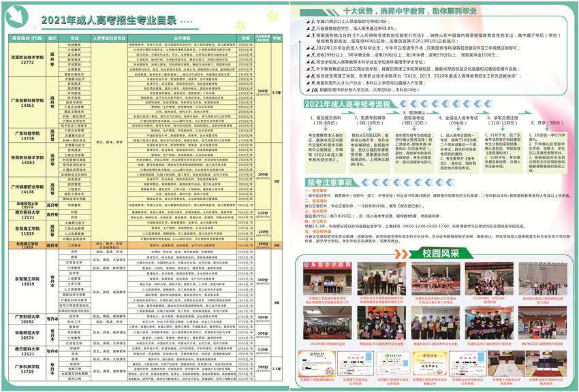Image resolution: width=579 pixels, height=392 pixels.
Task: Click the "2021年成人高考报考流程" section banner
Action: point(347,104)
